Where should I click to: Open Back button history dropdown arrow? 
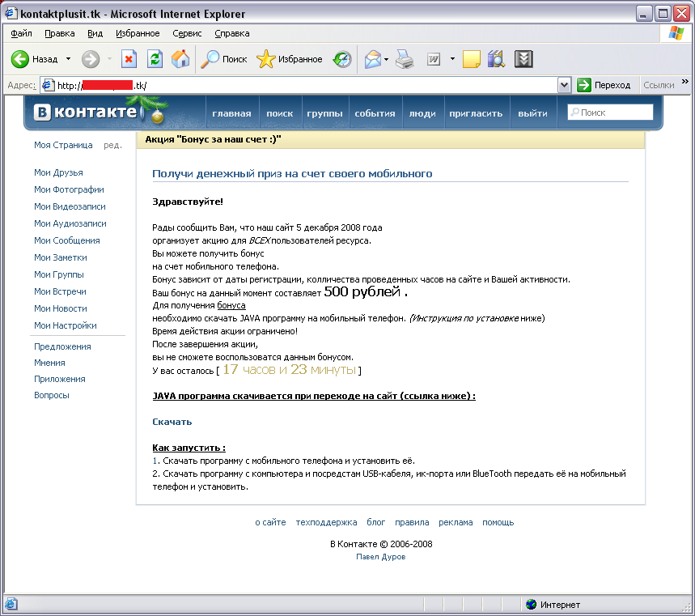click(x=68, y=59)
